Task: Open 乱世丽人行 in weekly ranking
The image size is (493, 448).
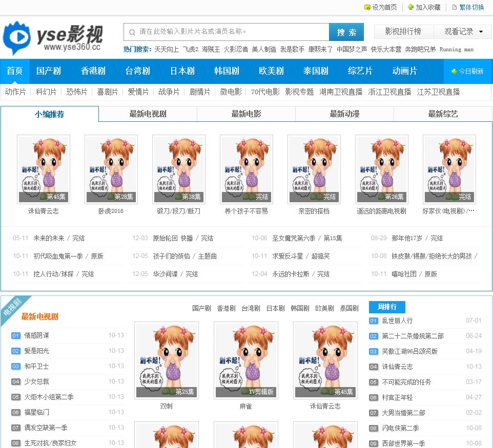Action: [x=397, y=321]
